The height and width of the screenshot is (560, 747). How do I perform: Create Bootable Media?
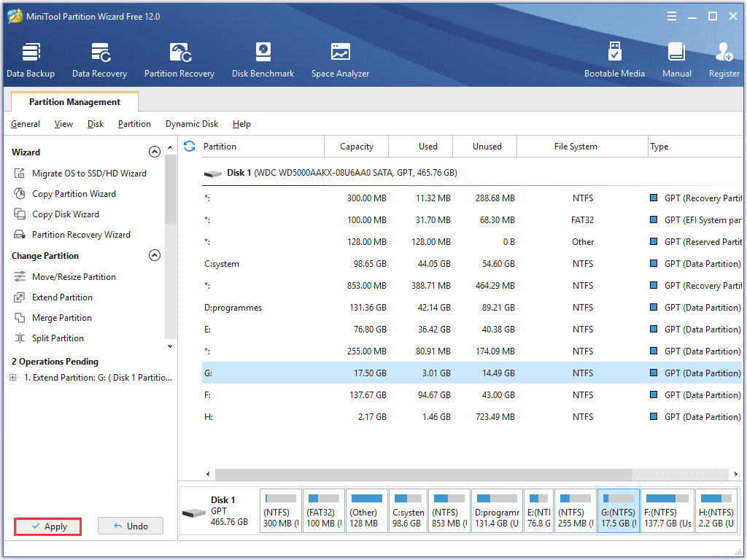614,61
